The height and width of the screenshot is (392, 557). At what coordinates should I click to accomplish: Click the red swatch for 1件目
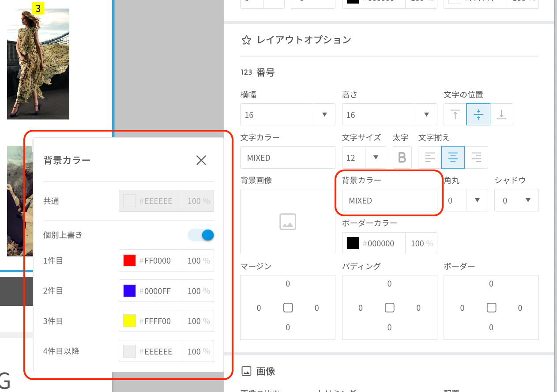pyautogui.click(x=129, y=260)
